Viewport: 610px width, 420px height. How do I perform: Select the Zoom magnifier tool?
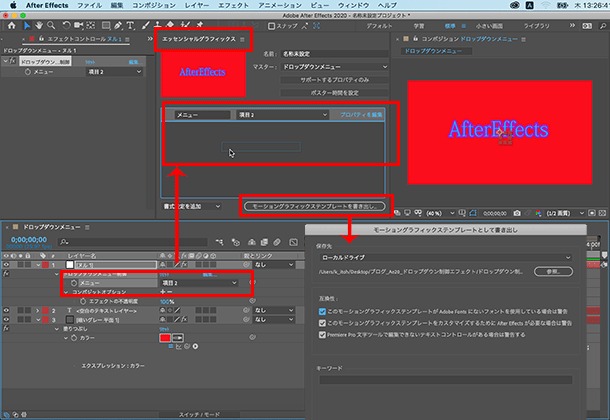coord(51,26)
